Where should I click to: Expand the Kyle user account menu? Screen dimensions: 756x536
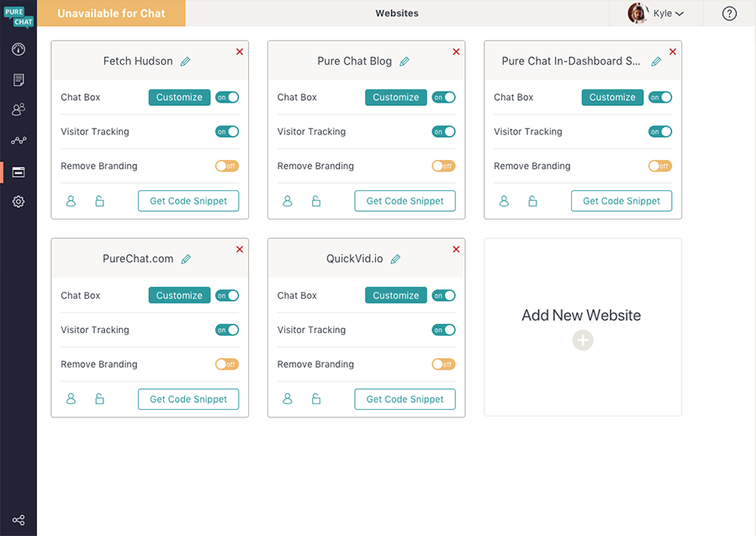coord(669,13)
